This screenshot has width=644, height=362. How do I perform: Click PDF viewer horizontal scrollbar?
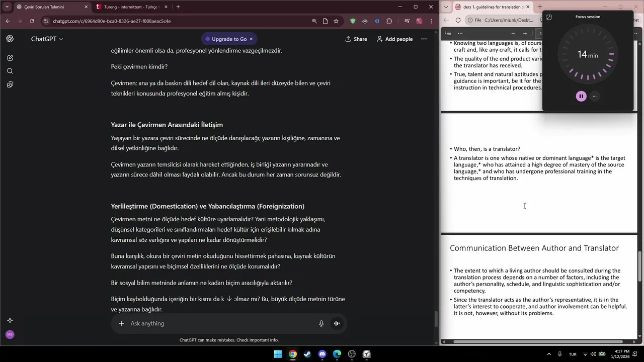click(538, 342)
